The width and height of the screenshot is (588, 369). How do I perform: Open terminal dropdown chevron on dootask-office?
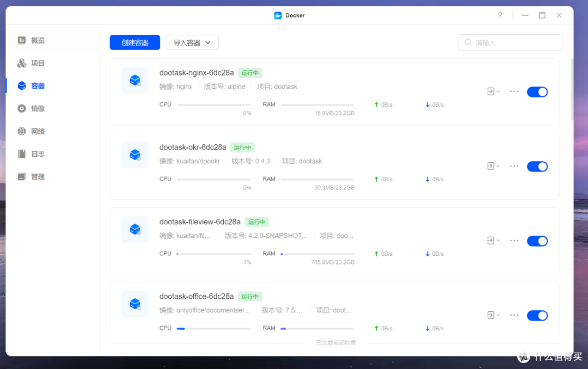click(x=497, y=315)
